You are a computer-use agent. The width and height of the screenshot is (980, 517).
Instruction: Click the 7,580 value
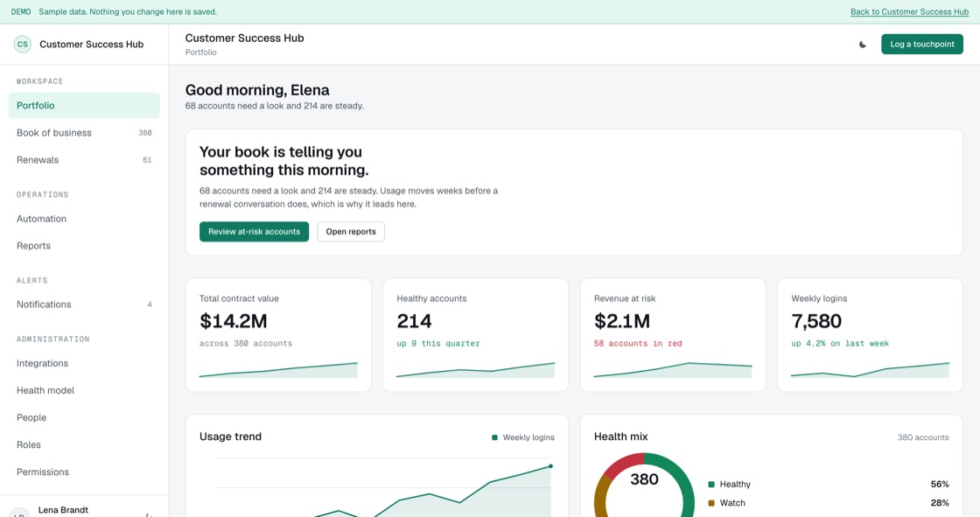coord(816,321)
